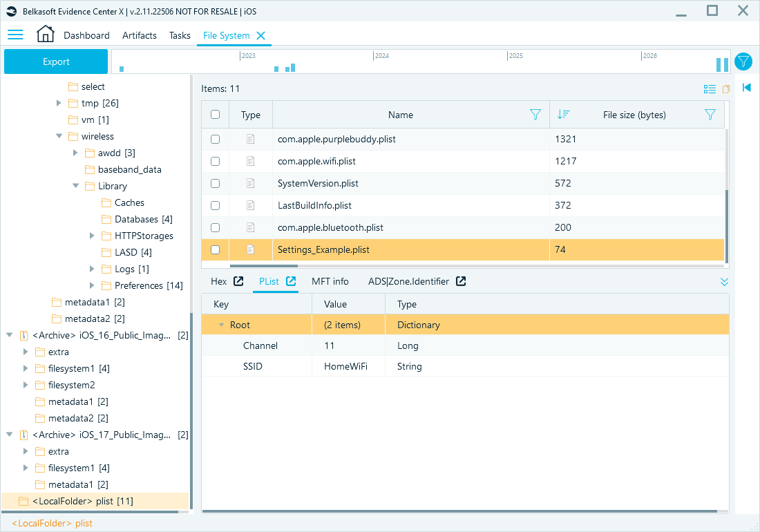Click the Belkasoft application logo
Viewport: 760px width, 532px height.
pos(12,11)
